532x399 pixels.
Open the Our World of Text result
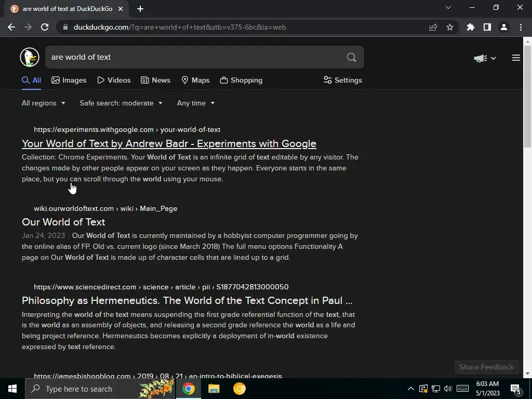click(63, 222)
